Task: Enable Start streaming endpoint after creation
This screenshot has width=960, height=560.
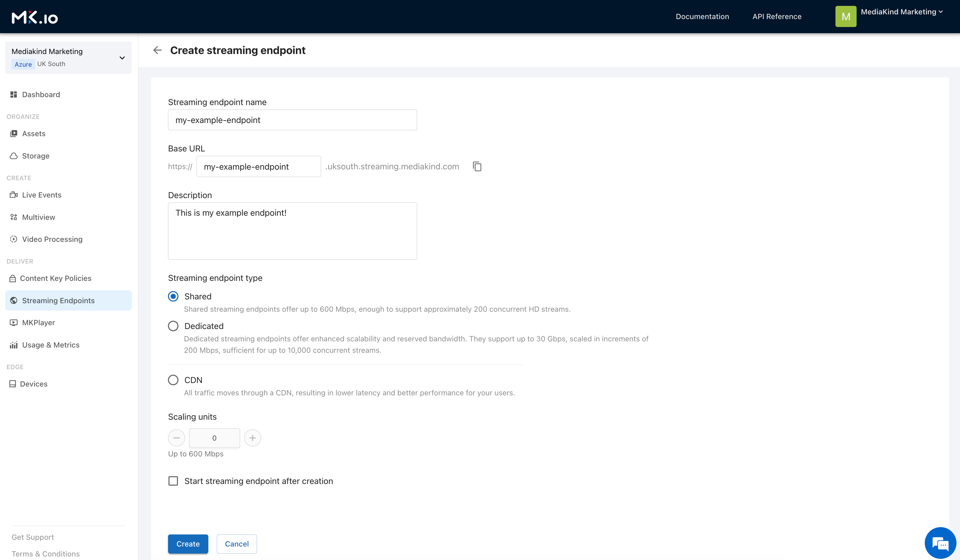Action: (x=173, y=481)
